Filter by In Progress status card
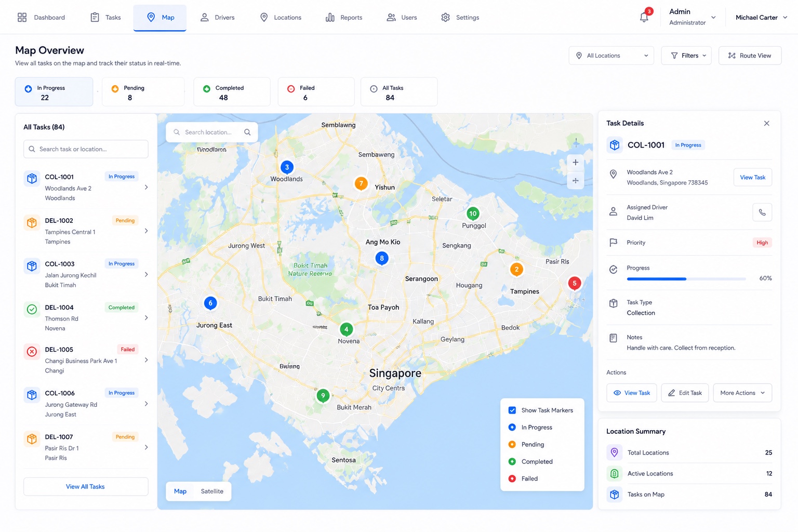The width and height of the screenshot is (798, 532). 54,92
